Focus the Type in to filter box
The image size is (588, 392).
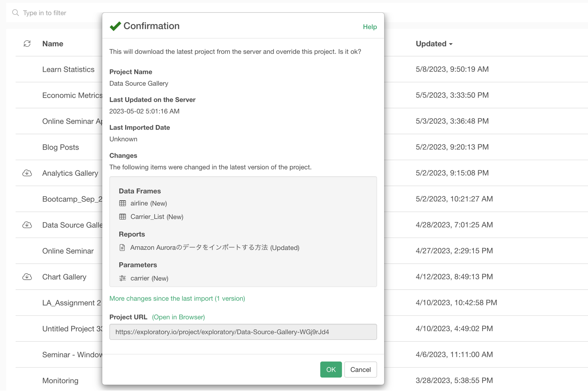(53, 13)
